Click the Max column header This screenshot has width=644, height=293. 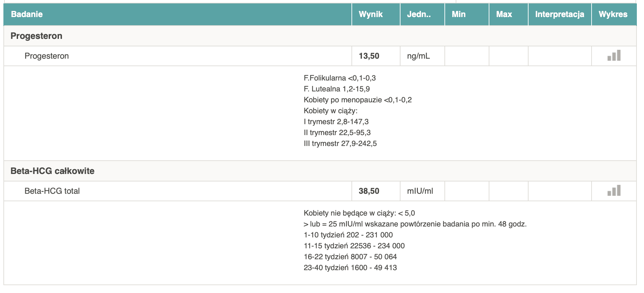(504, 14)
